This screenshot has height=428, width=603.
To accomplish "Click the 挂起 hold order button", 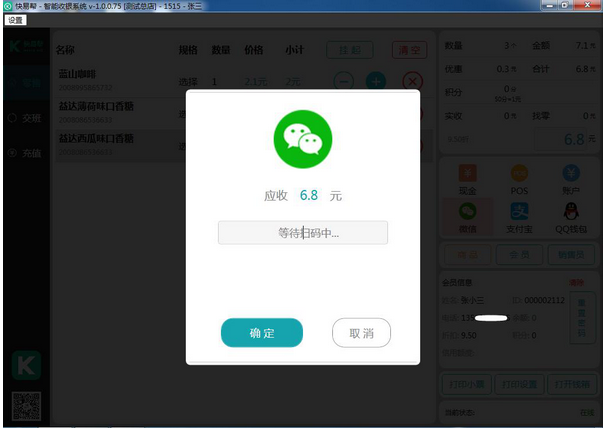I will click(350, 50).
